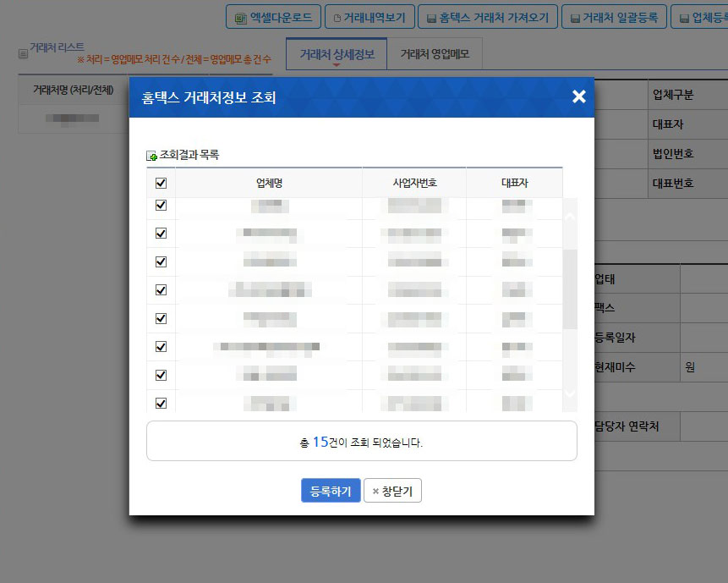Click the 업체구분 label in background

tap(673, 95)
